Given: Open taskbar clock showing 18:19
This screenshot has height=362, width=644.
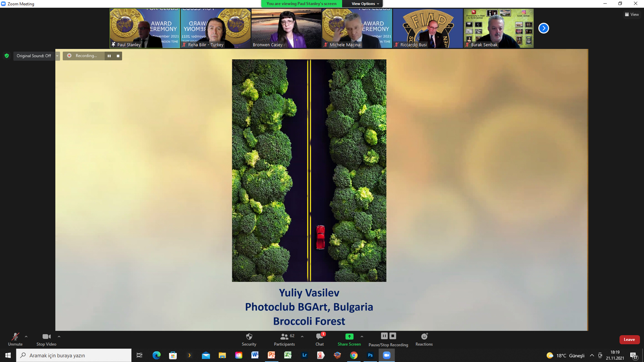Looking at the screenshot, I should click(615, 355).
